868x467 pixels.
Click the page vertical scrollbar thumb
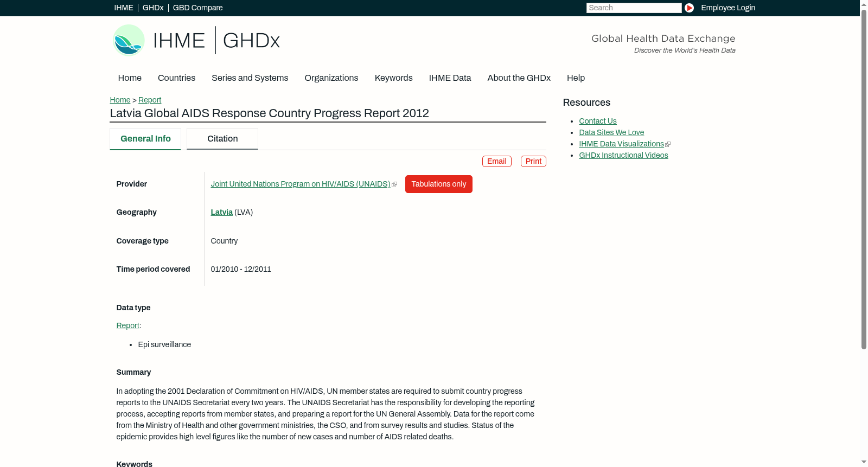[x=864, y=179]
